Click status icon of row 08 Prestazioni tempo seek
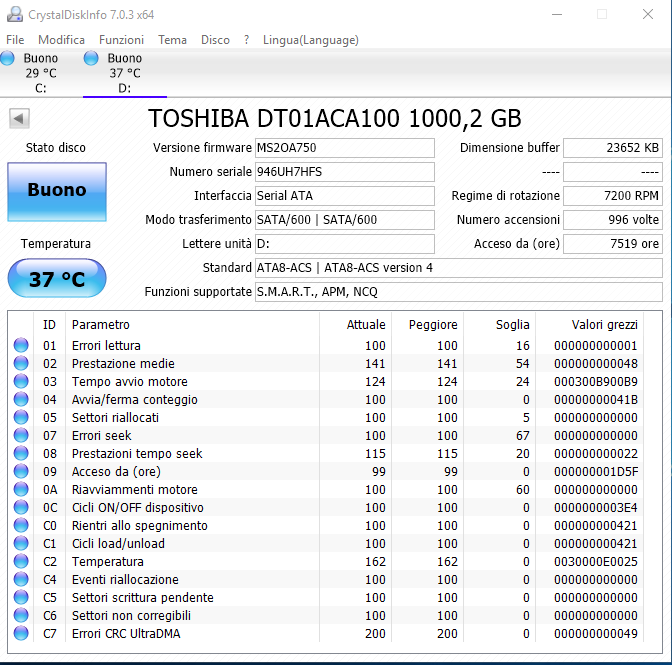This screenshot has width=672, height=665. pyautogui.click(x=21, y=453)
